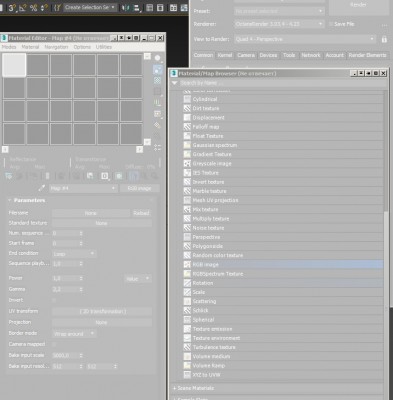Check the Save File option
Screen dimensions: 393x400
pyautogui.click(x=331, y=24)
